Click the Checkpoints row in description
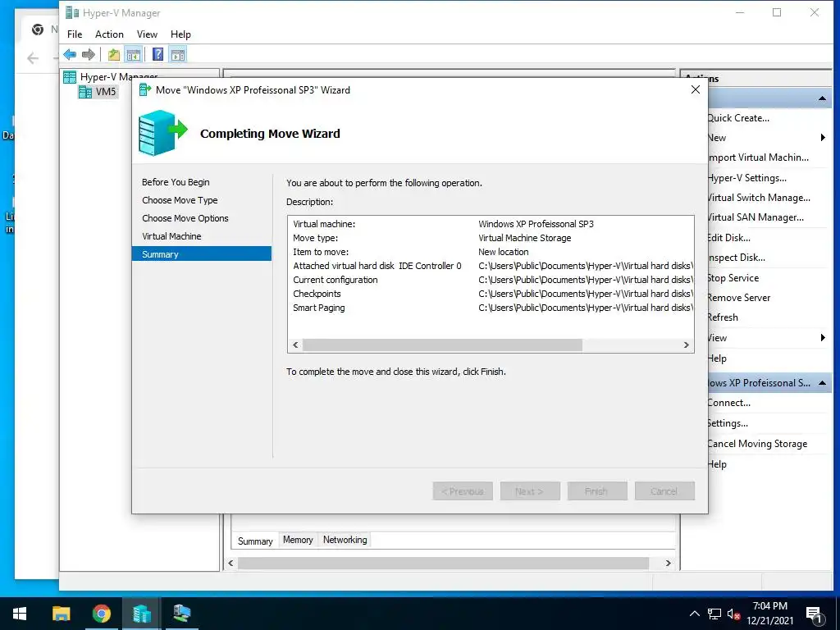This screenshot has width=840, height=630. pos(491,294)
